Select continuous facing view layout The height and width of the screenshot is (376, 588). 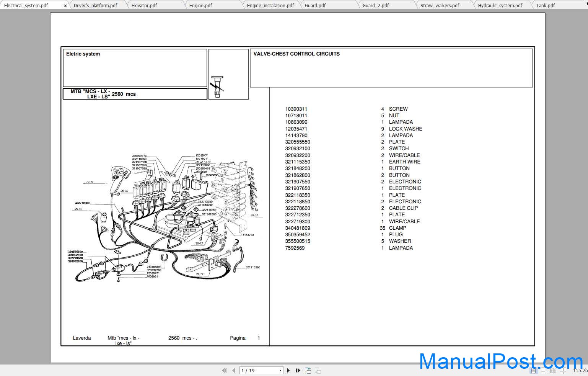click(x=564, y=370)
